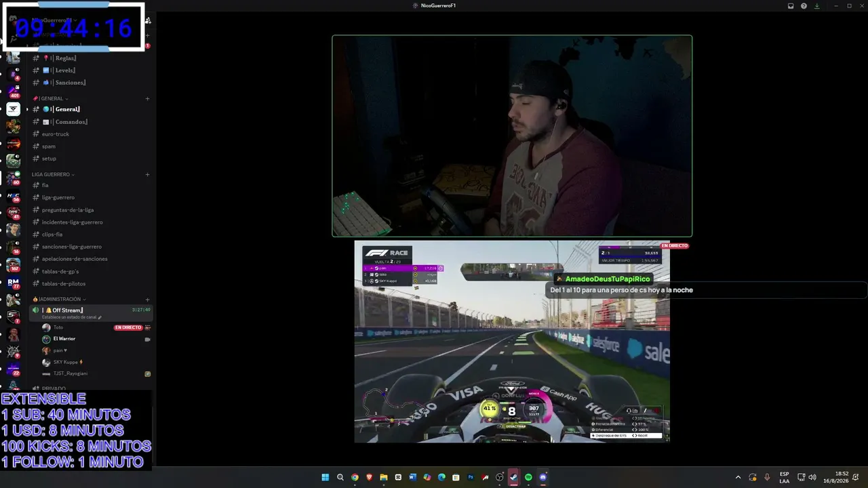This screenshot has width=868, height=488.
Task: Switch to Steam in taskbar
Action: click(x=514, y=477)
